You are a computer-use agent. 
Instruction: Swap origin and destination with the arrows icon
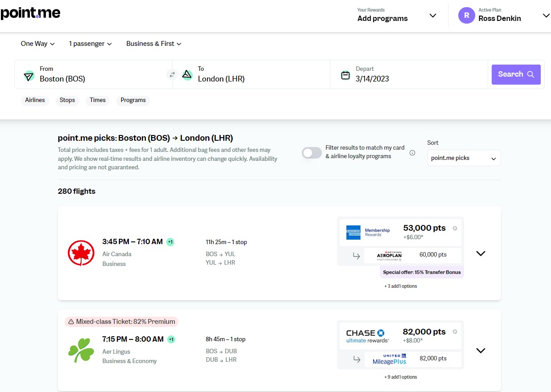pyautogui.click(x=172, y=74)
